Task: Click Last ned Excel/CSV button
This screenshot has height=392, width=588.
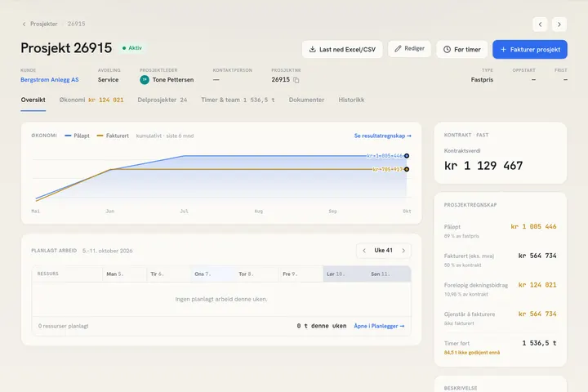Action: coord(342,50)
